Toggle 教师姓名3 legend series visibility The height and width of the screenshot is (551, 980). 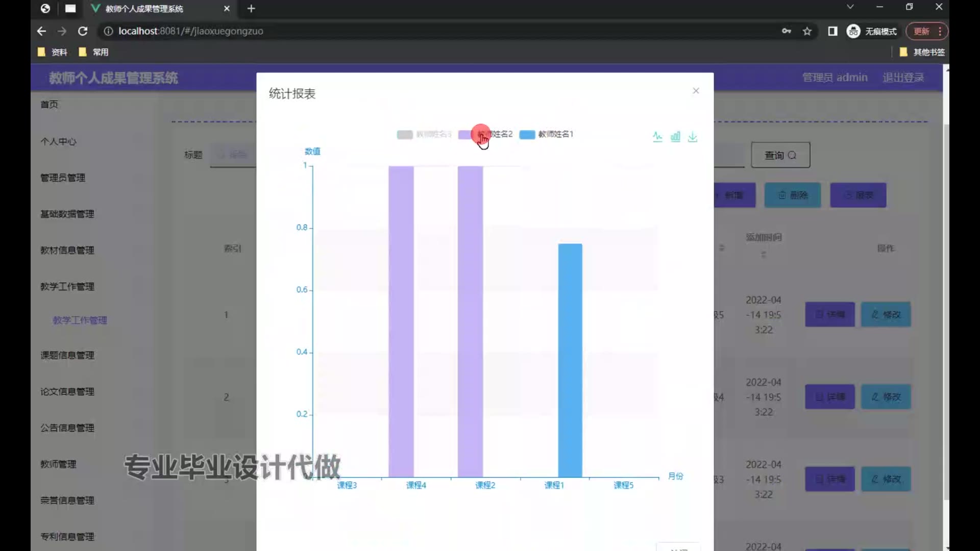(424, 134)
